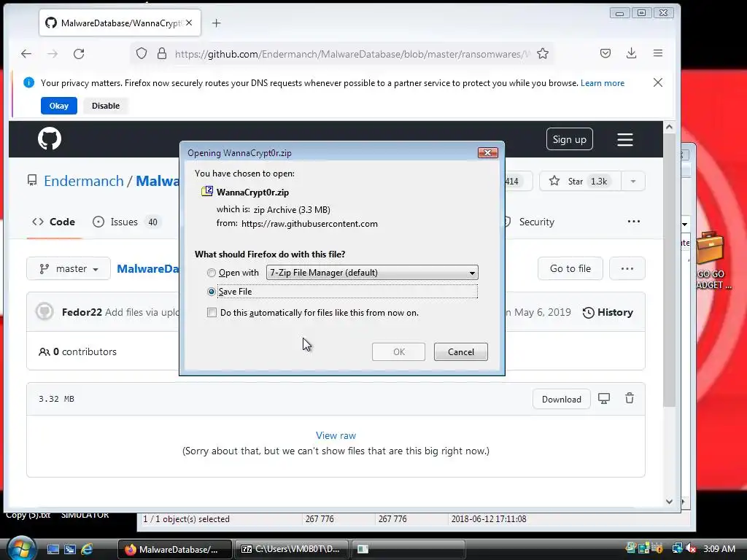Download the file using the Download button

pos(561,399)
